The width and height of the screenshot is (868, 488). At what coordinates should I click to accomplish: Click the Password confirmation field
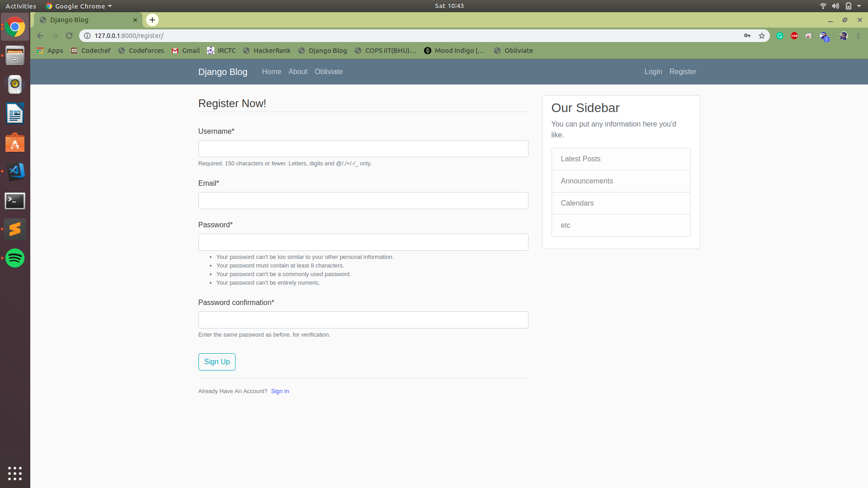pyautogui.click(x=363, y=320)
